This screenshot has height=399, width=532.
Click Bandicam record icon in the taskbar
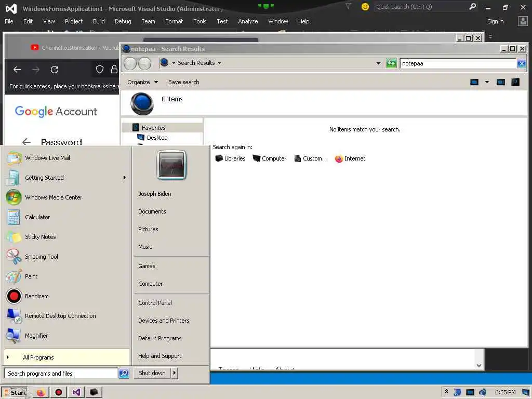coord(59,393)
